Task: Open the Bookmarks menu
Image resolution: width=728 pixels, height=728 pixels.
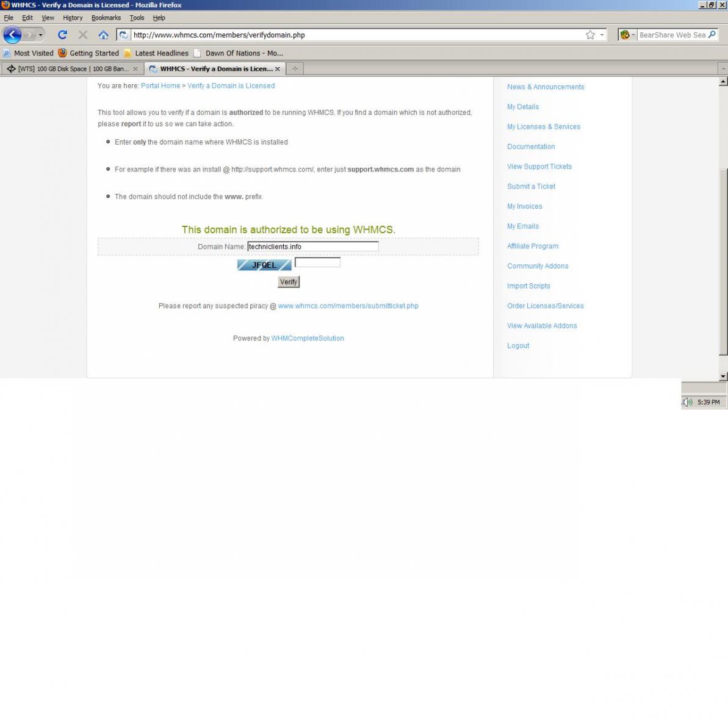Action: (x=106, y=18)
